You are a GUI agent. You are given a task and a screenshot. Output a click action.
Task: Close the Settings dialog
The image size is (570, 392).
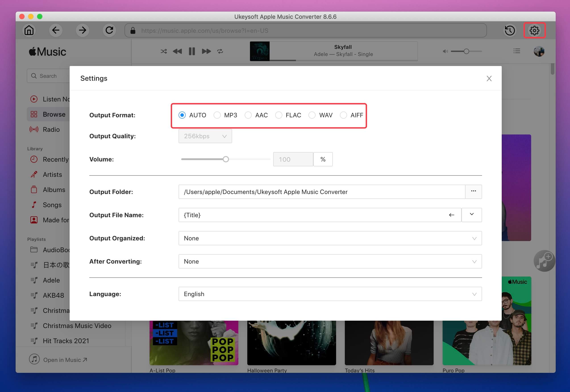489,78
